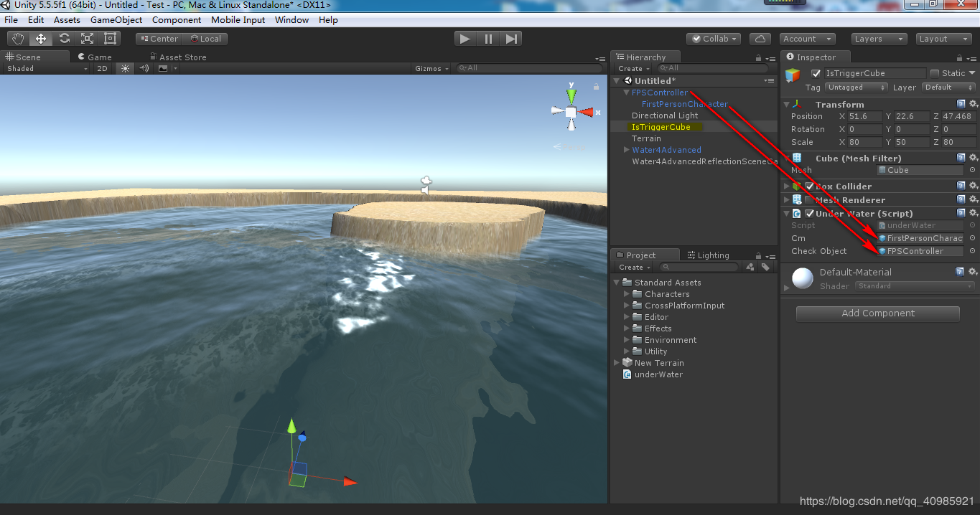Open the Unity Cloud services icon
The width and height of the screenshot is (980, 515).
click(760, 39)
